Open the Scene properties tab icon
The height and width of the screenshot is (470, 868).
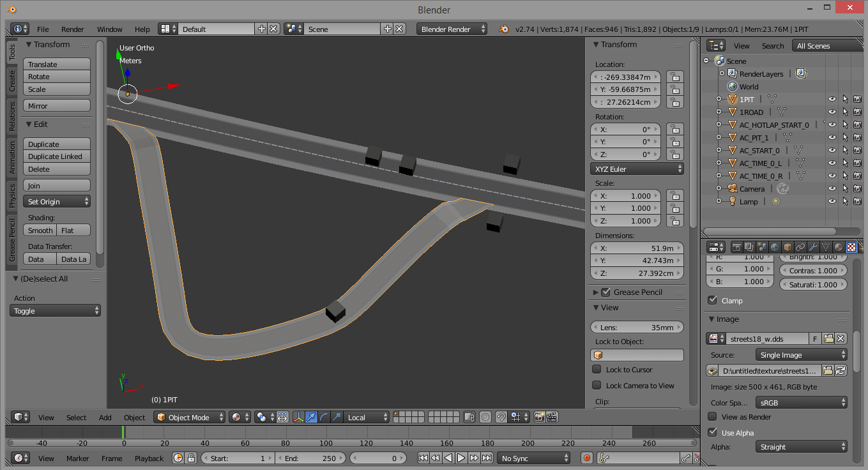762,247
